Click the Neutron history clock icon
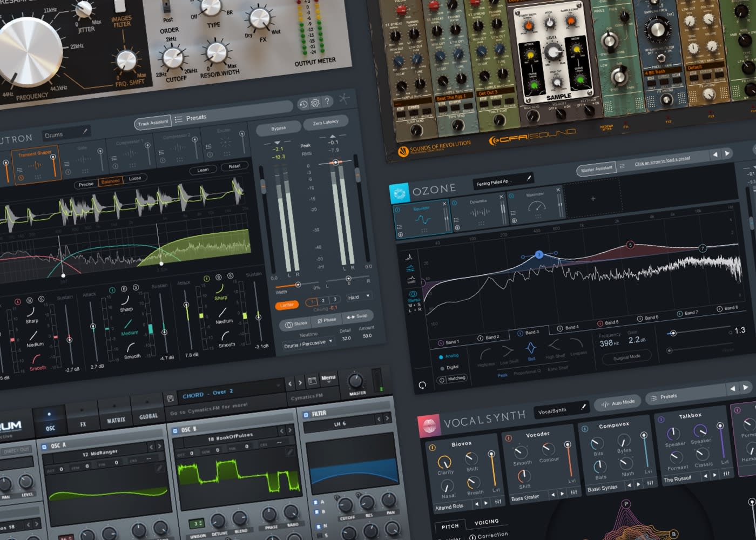 pos(303,104)
